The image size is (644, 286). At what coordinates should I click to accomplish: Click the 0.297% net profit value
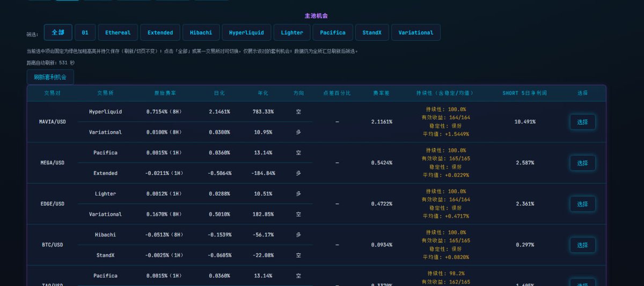(x=524, y=245)
